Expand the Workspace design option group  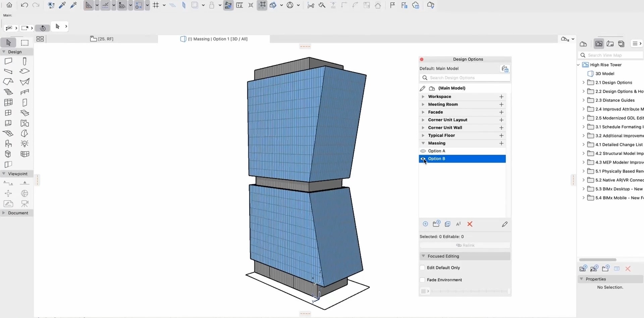point(423,97)
